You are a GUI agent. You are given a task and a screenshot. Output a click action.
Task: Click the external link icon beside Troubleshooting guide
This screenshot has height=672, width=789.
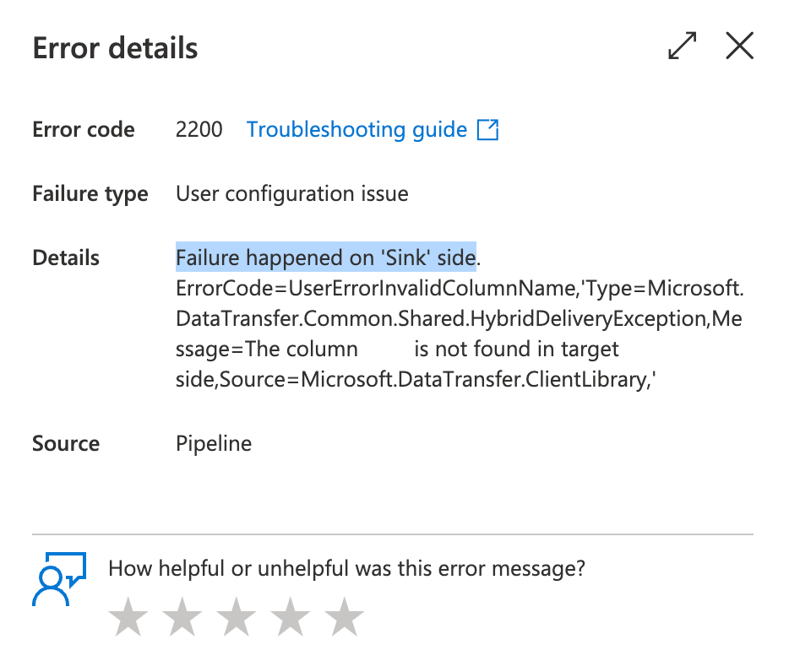tap(487, 130)
